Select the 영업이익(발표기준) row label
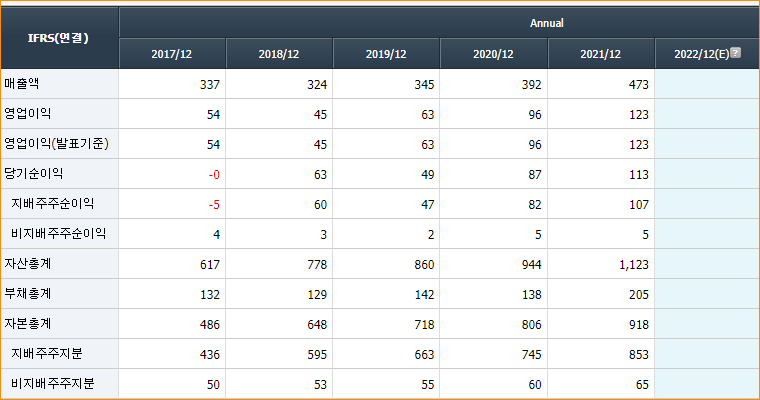 pyautogui.click(x=56, y=144)
